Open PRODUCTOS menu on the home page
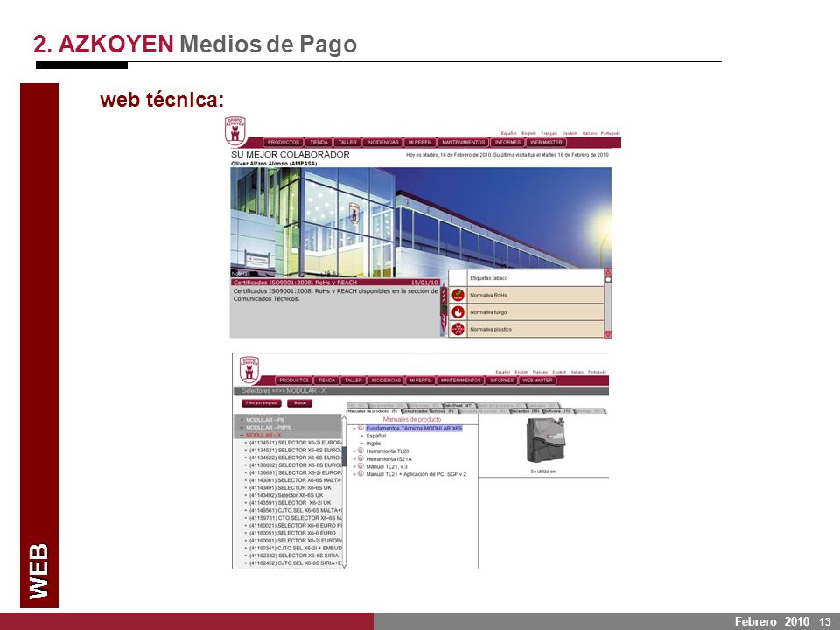Screen dimensions: 840x630 pyautogui.click(x=283, y=143)
